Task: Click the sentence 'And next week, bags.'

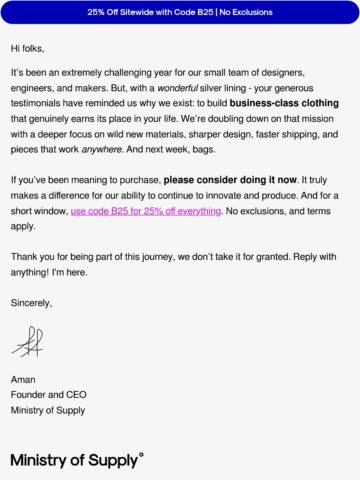Action: pos(171,149)
